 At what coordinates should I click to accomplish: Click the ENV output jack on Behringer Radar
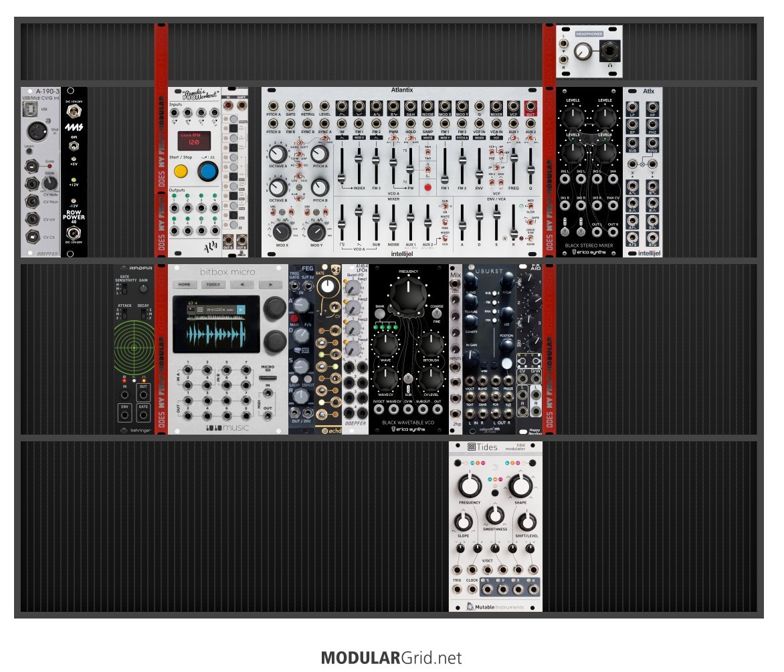point(125,414)
